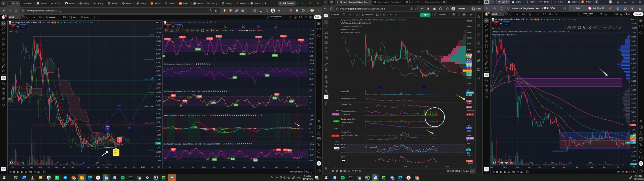Viewport: 644px width, 181px height.
Task: Select 1M range in left TradingView bottom bar
Action: click(x=18, y=172)
